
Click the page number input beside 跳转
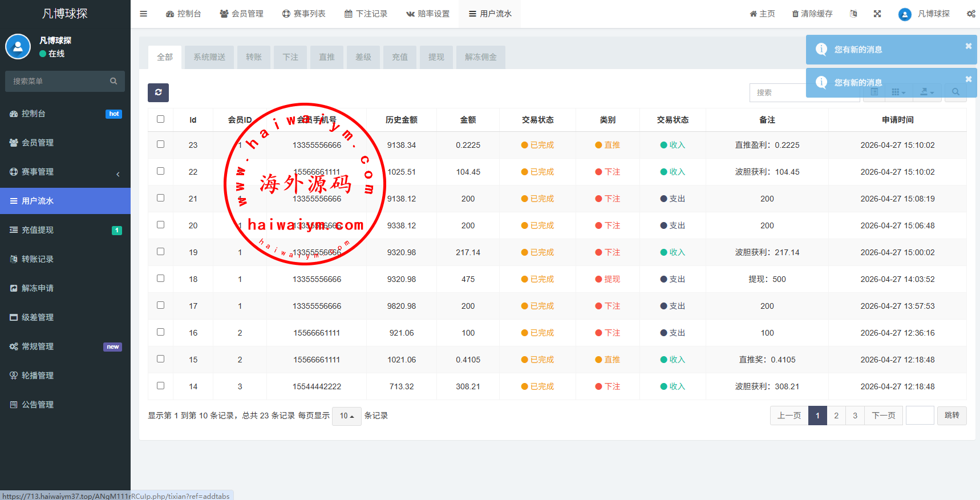(x=920, y=416)
